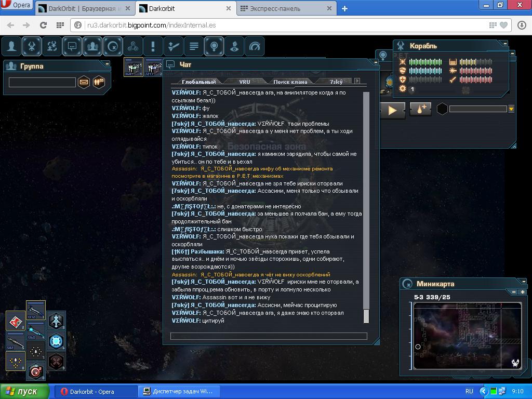Click the two-people group settings icon
The height and width of the screenshot is (399, 532).
pyautogui.click(x=99, y=82)
